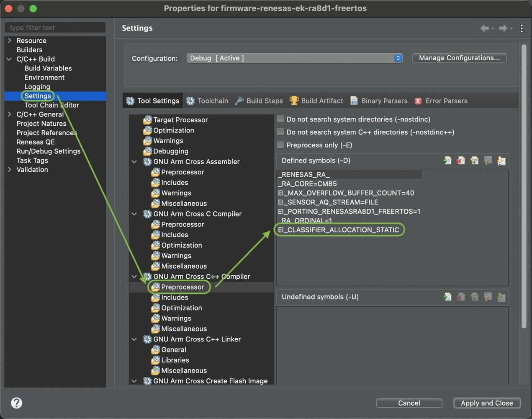Open the Configuration dropdown Debug [Active]
This screenshot has width=532, height=419.
pyautogui.click(x=295, y=58)
